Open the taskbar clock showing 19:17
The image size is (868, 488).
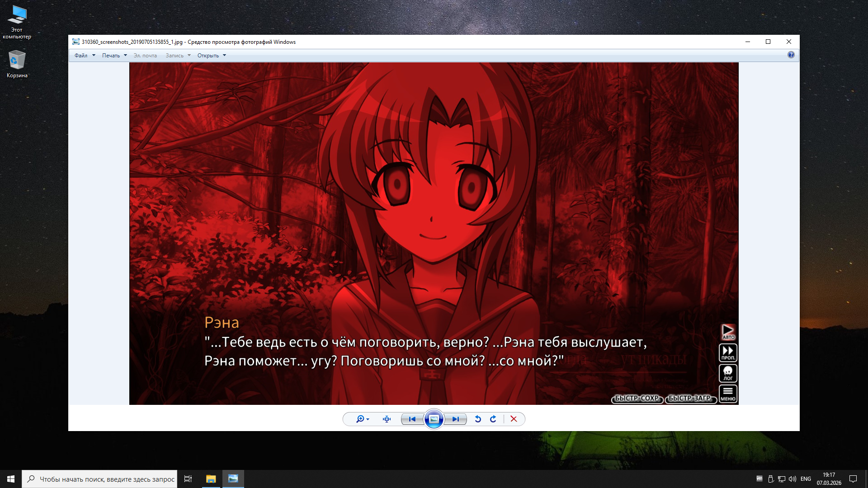(x=829, y=479)
